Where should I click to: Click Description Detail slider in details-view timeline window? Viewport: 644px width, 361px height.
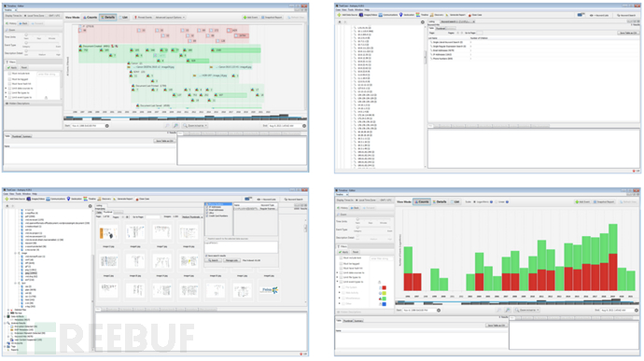pos(41,50)
